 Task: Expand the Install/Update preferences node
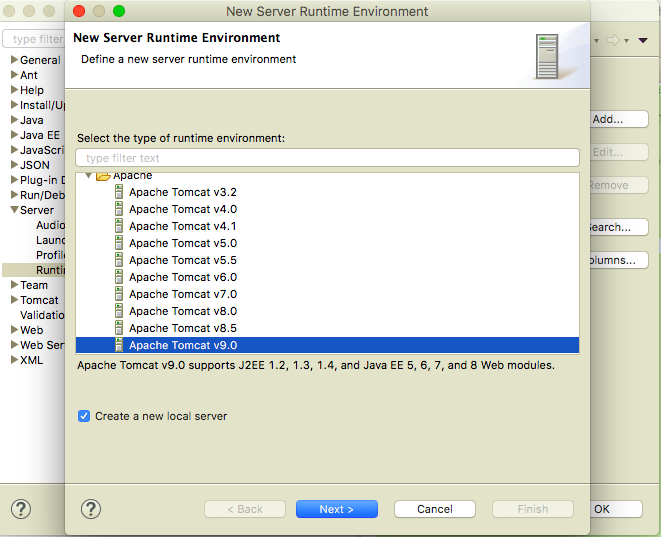tap(14, 105)
